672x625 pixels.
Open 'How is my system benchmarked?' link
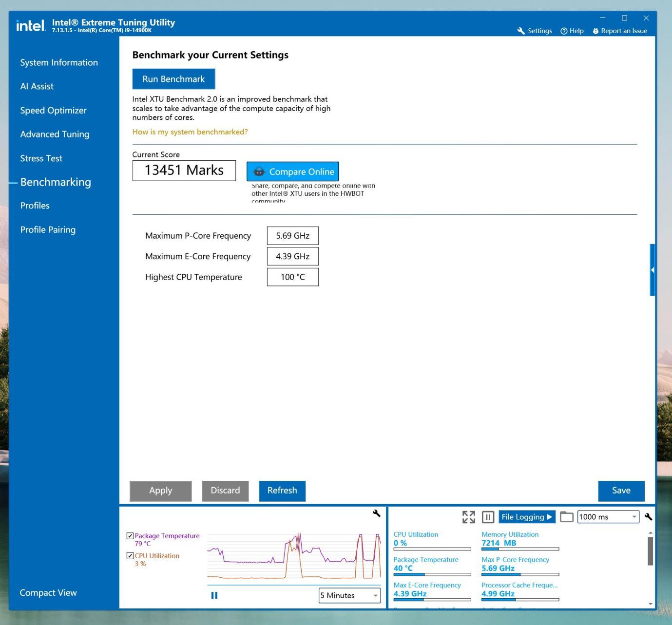(x=190, y=132)
